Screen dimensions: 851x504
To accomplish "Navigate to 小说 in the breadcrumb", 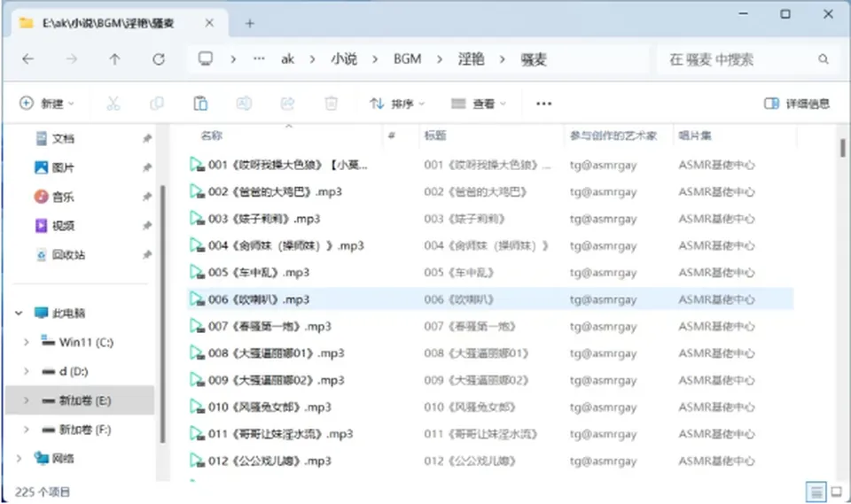I will point(344,59).
